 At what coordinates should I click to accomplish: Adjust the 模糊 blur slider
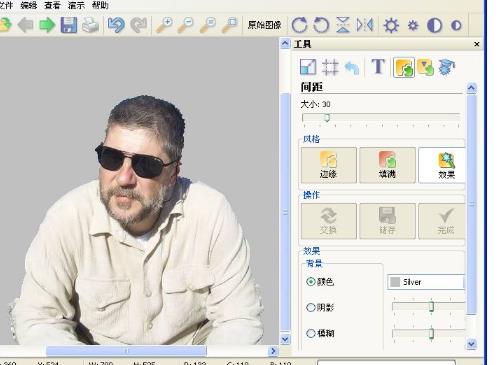pyautogui.click(x=431, y=333)
